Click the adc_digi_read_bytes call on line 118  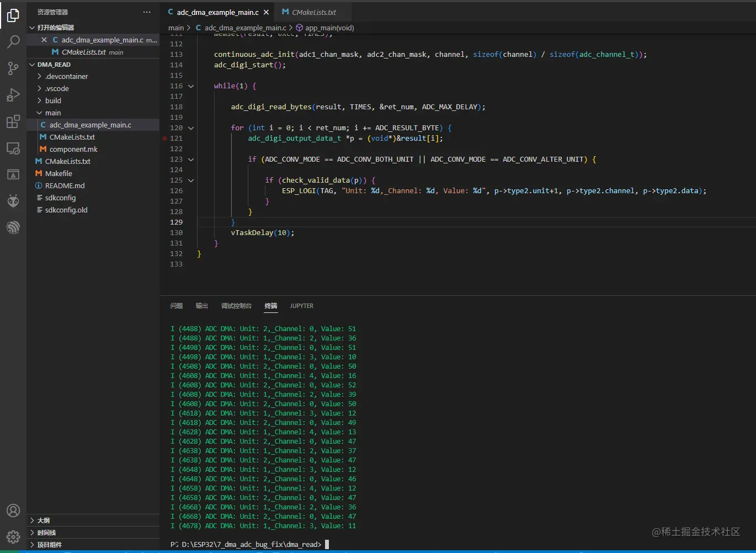[x=358, y=107]
